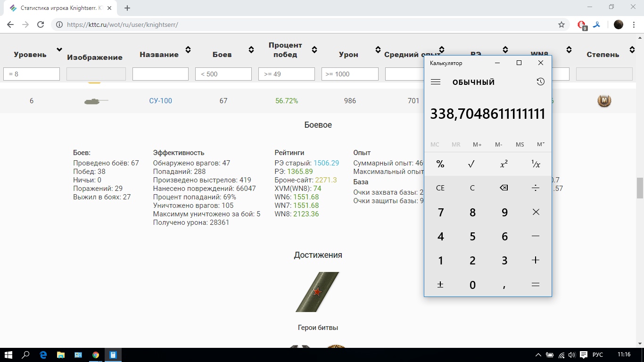Click the M+ memory add button

pyautogui.click(x=477, y=145)
